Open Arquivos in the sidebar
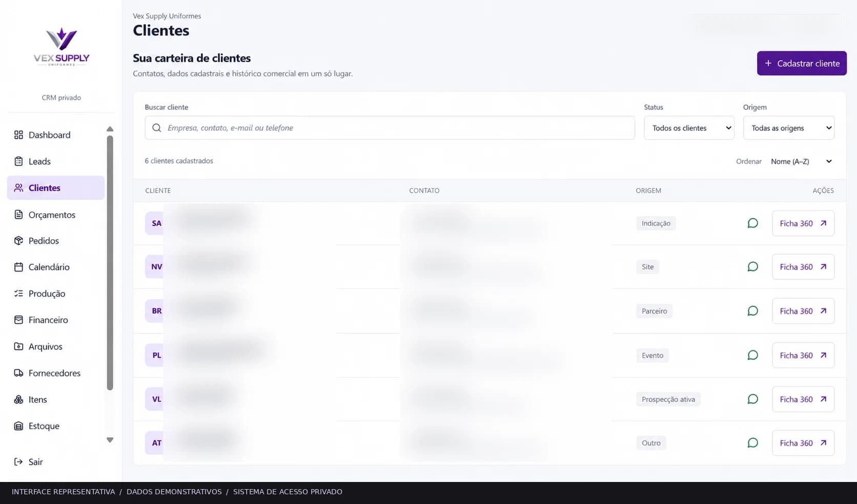857x504 pixels. point(56,347)
